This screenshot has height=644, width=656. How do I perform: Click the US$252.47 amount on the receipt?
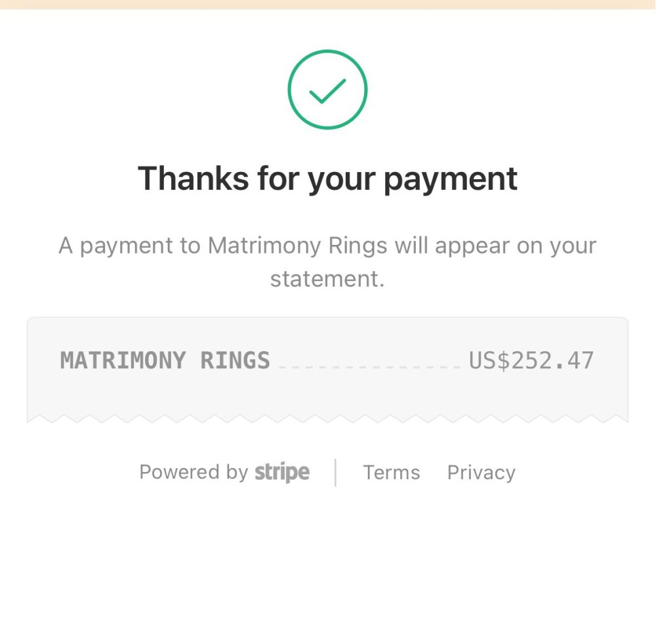531,360
